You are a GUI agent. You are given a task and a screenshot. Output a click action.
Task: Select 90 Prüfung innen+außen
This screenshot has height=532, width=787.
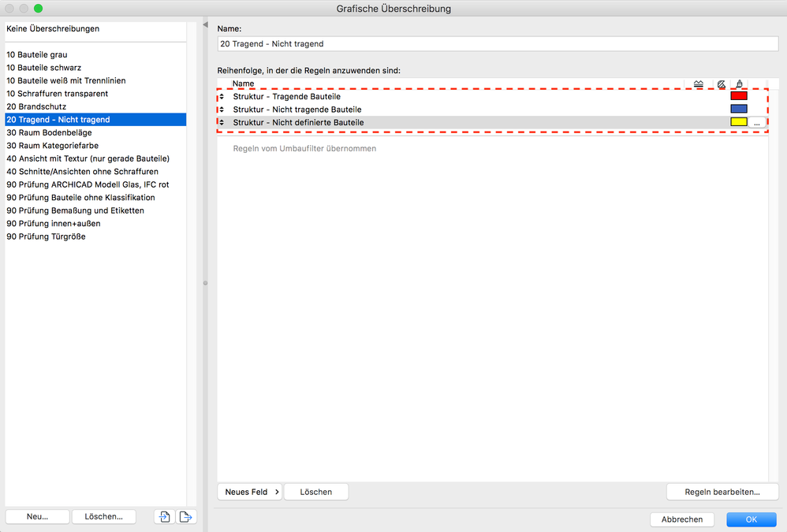(96, 224)
